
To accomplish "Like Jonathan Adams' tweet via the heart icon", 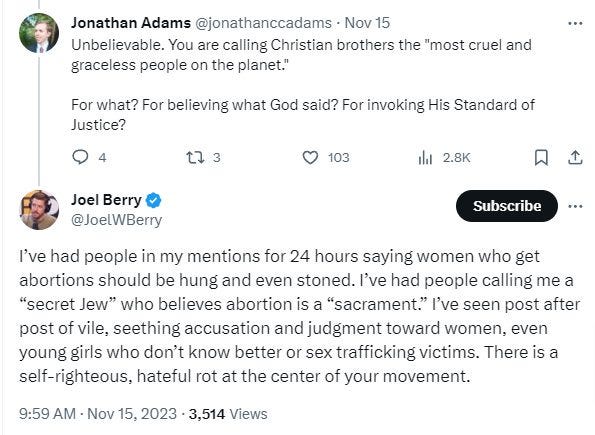I will pyautogui.click(x=310, y=158).
